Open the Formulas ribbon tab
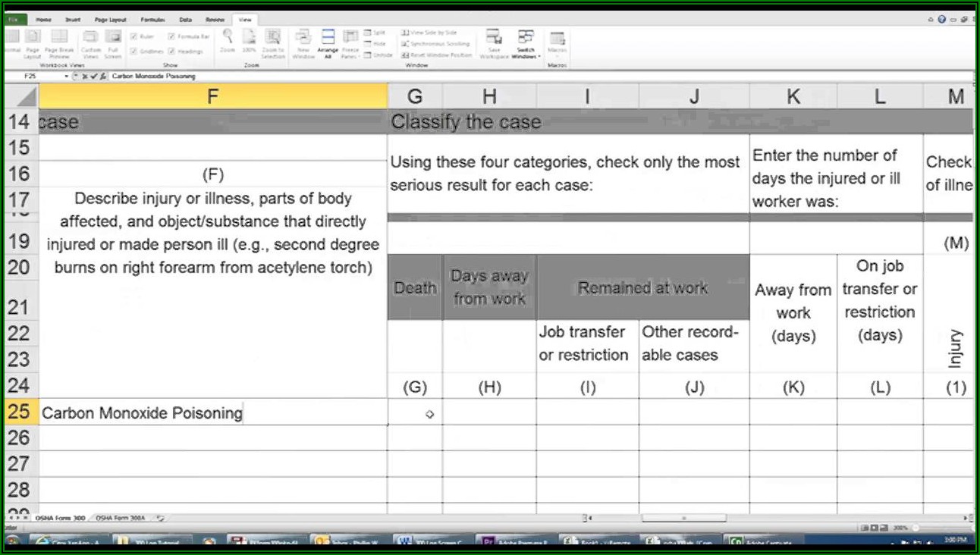 [x=154, y=19]
